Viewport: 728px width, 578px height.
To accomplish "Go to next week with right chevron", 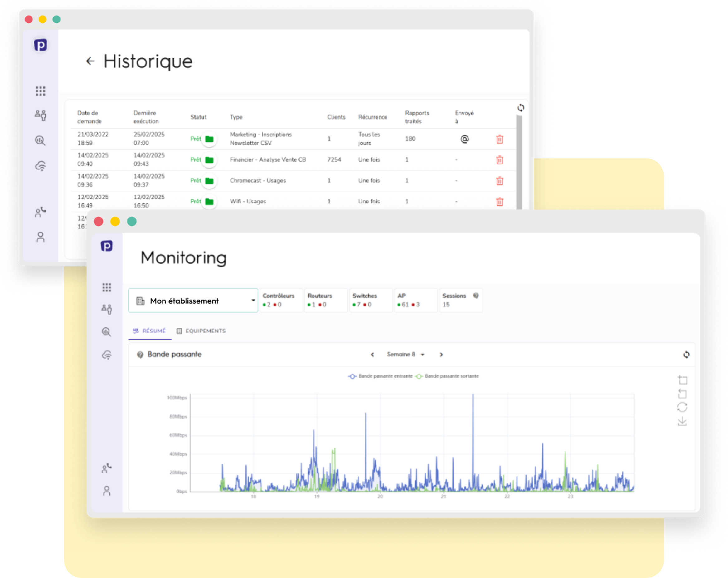I will click(x=441, y=354).
